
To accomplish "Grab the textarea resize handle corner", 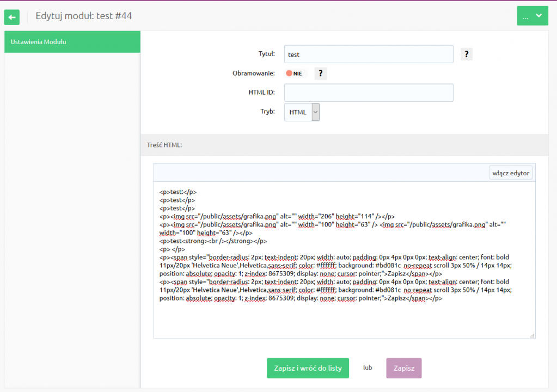I will click(532, 335).
